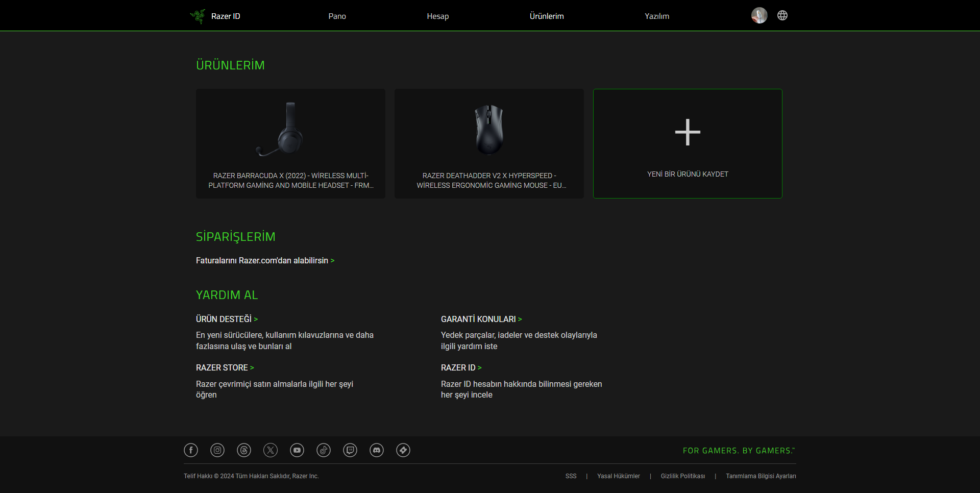The image size is (980, 493).
Task: Visit the Razer Store help link
Action: (225, 368)
